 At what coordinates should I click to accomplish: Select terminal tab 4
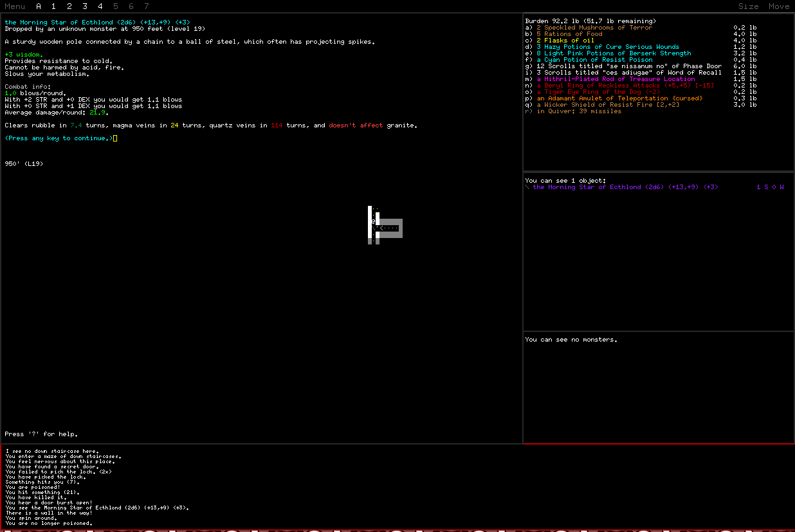pyautogui.click(x=100, y=6)
